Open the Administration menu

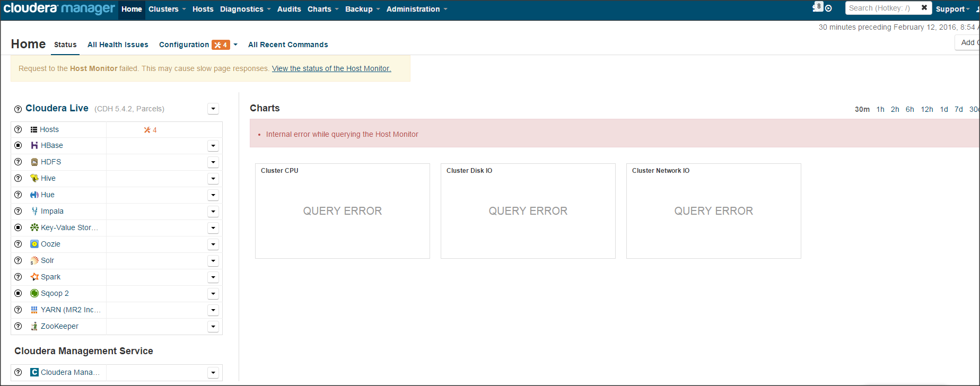[x=417, y=9]
